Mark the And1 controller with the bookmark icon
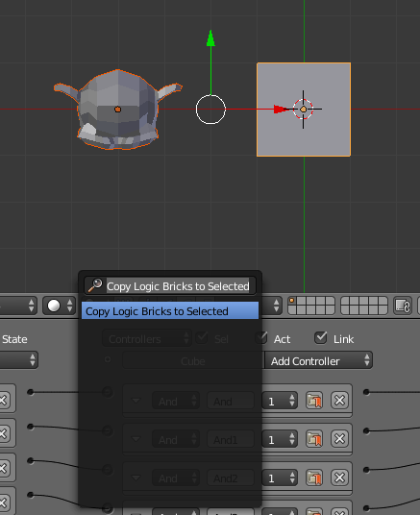This screenshot has width=420, height=515. (x=314, y=439)
